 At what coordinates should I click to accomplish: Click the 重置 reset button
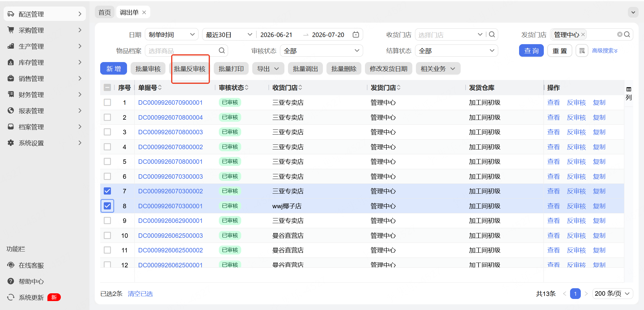[x=560, y=51]
